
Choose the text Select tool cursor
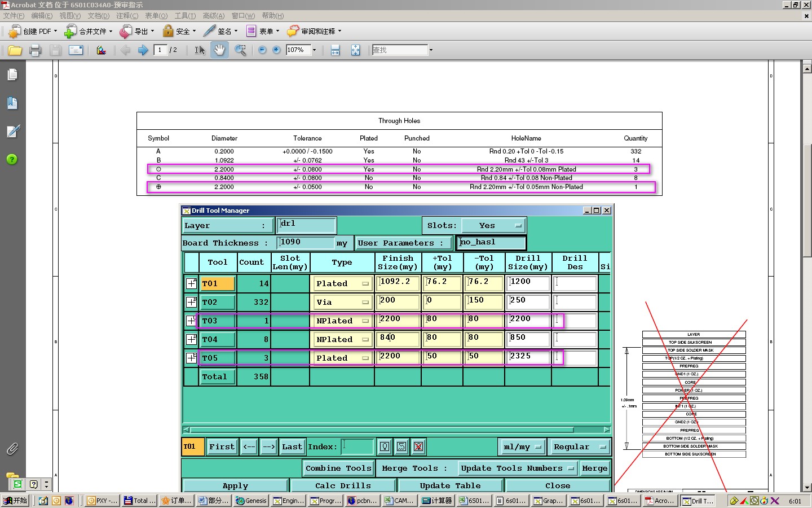pyautogui.click(x=200, y=50)
